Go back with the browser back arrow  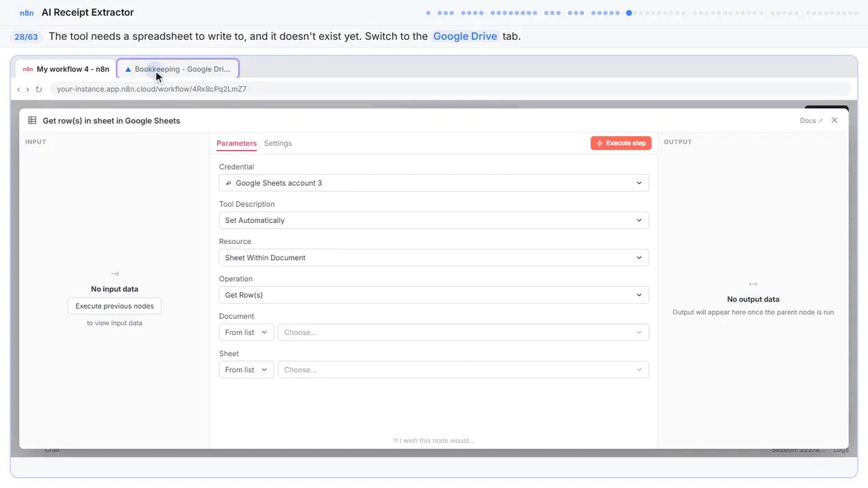18,89
